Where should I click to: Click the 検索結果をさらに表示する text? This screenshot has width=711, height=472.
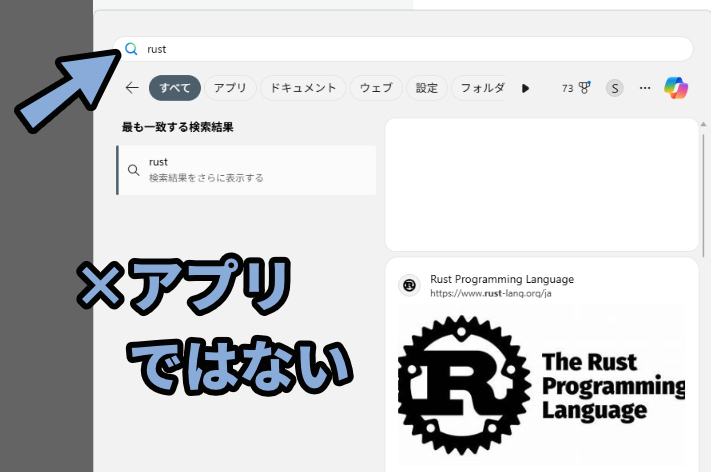click(206, 178)
